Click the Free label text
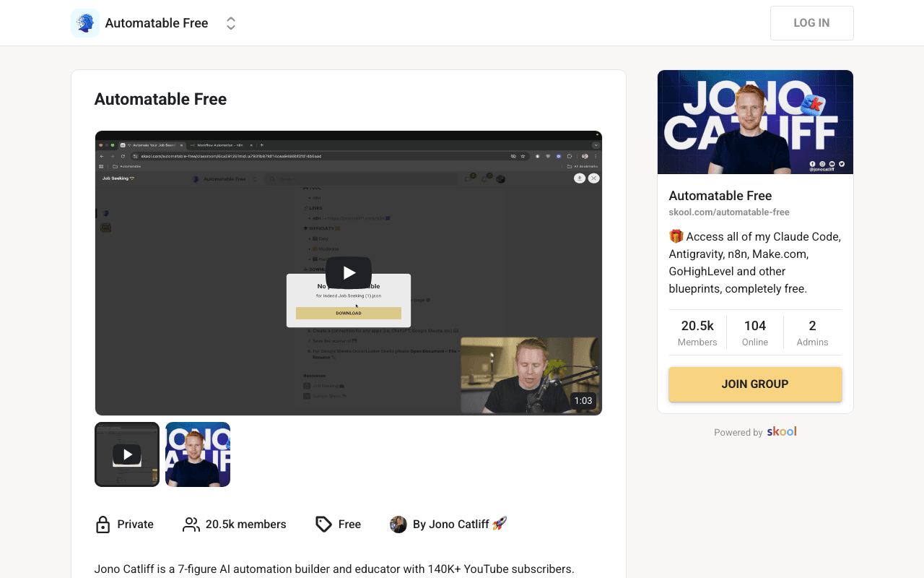The image size is (924, 578). point(349,525)
